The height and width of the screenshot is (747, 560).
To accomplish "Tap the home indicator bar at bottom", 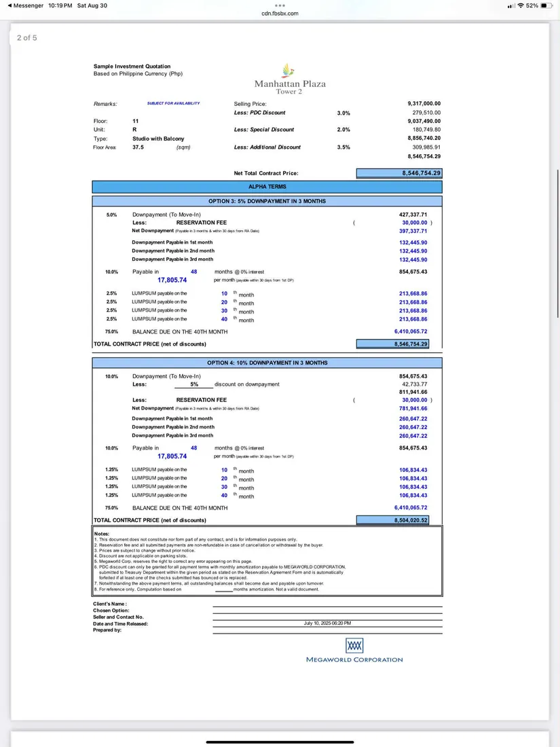I will point(280,742).
